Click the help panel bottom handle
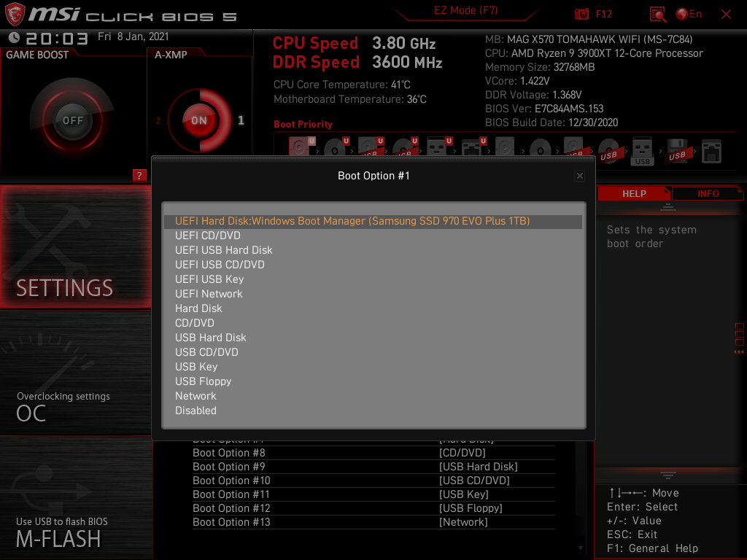Viewport: 747px width, 560px height. pyautogui.click(x=667, y=475)
